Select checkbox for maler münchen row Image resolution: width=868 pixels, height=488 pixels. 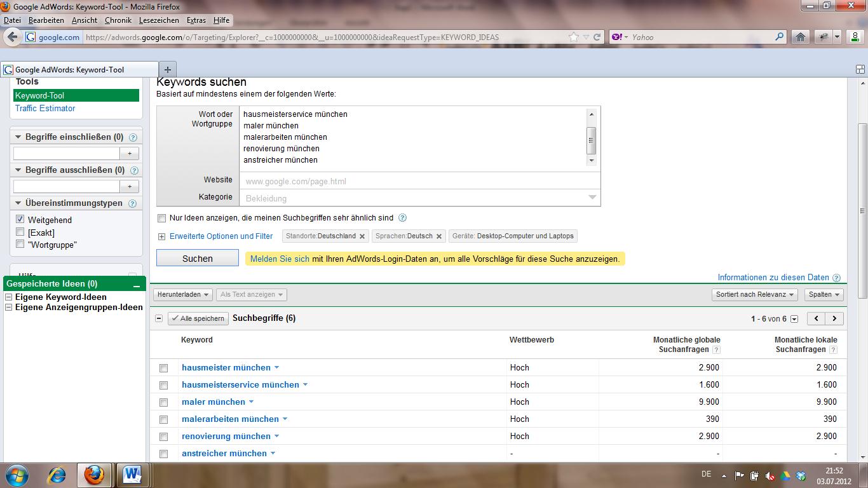pos(163,402)
